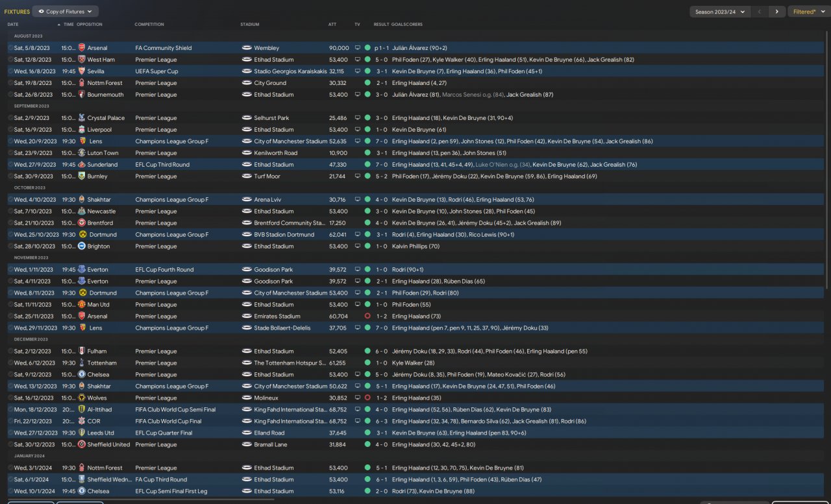Click the Sunderland club badge
This screenshot has width=831, height=504.
81,165
